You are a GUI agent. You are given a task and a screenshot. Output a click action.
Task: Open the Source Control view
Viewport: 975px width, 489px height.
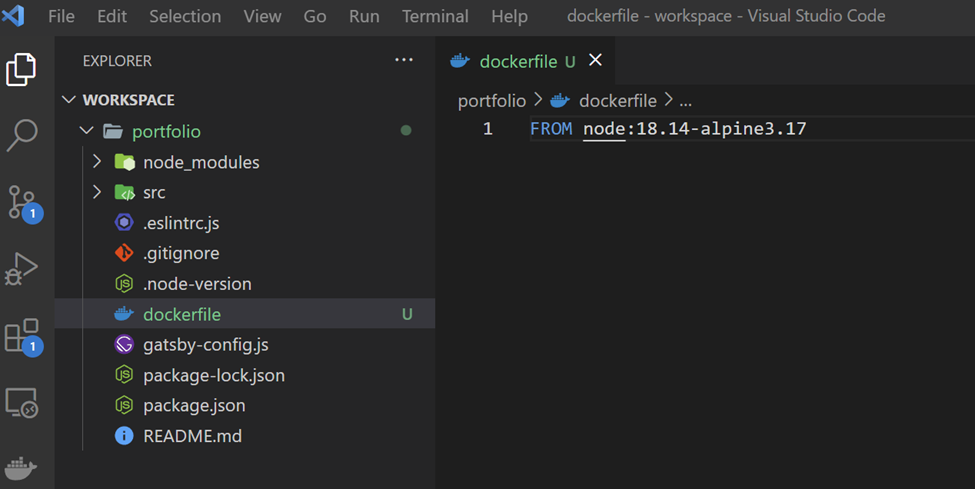23,203
